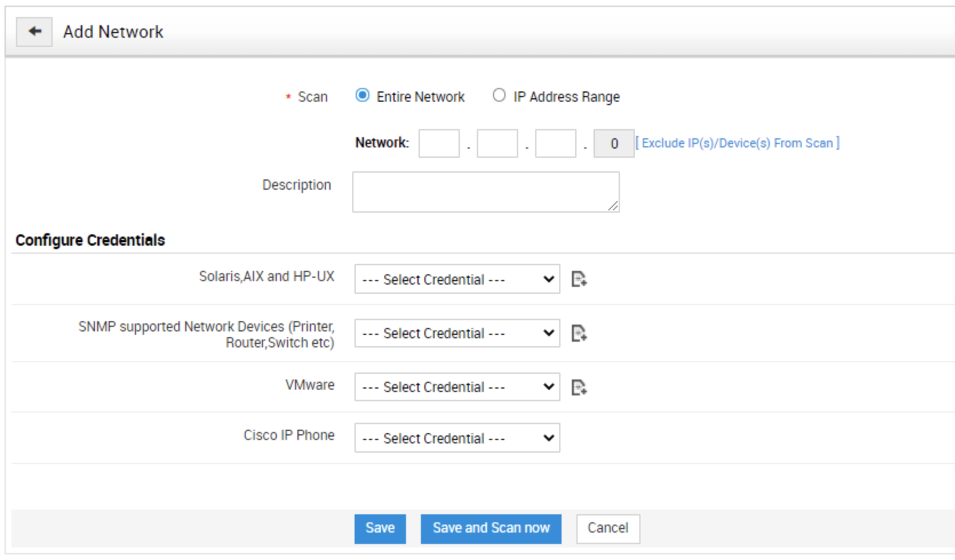Click the Save and Scan now button

[x=491, y=528]
